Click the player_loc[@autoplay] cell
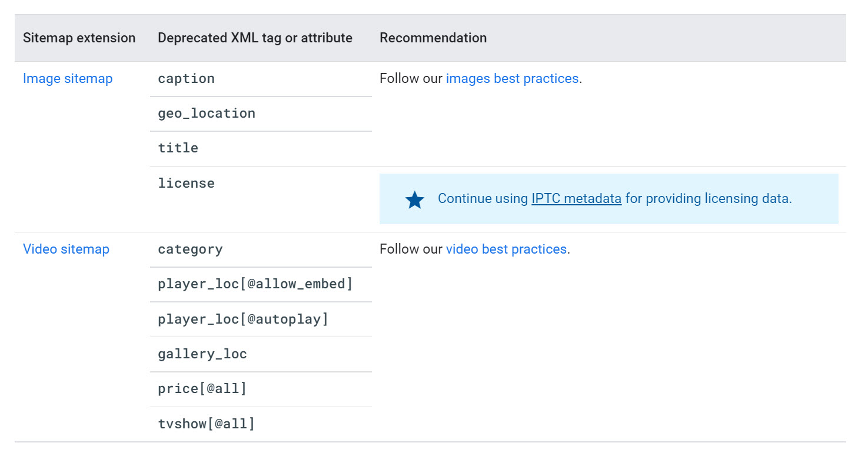The height and width of the screenshot is (456, 868). pos(243,319)
